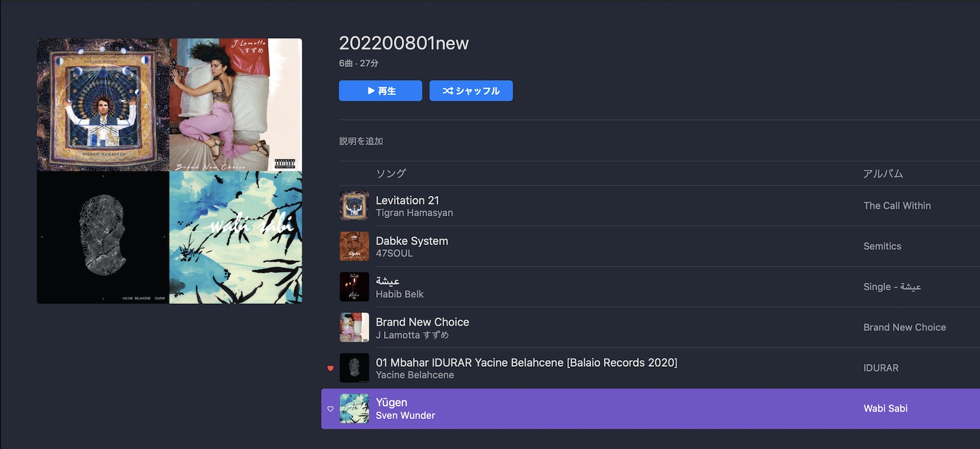Click the wabi sabi cover in playlist artwork
This screenshot has height=449, width=980.
(236, 237)
